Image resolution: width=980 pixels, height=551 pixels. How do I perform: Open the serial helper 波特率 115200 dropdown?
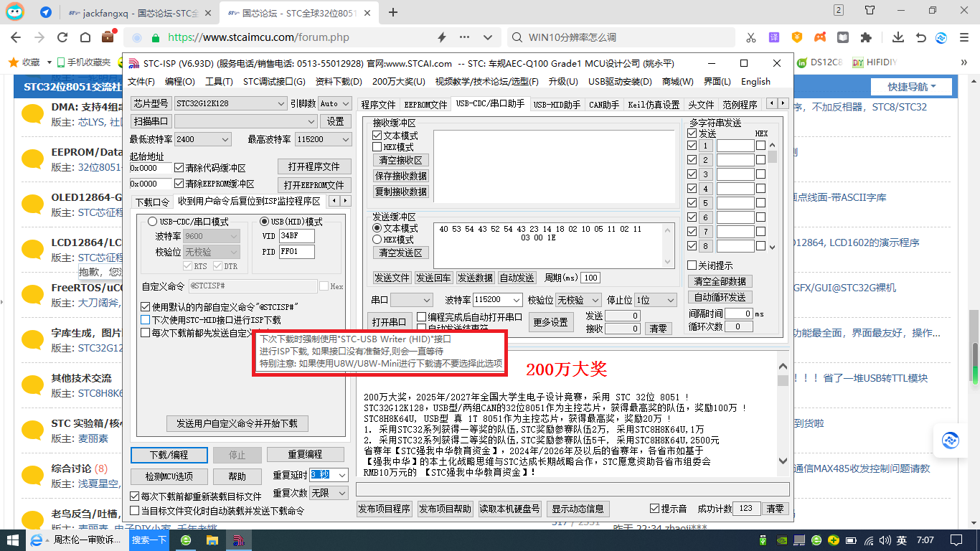(x=497, y=300)
